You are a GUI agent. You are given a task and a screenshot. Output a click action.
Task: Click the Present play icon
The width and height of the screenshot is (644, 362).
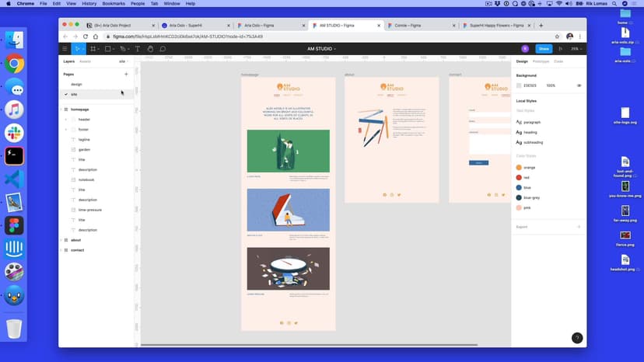560,49
